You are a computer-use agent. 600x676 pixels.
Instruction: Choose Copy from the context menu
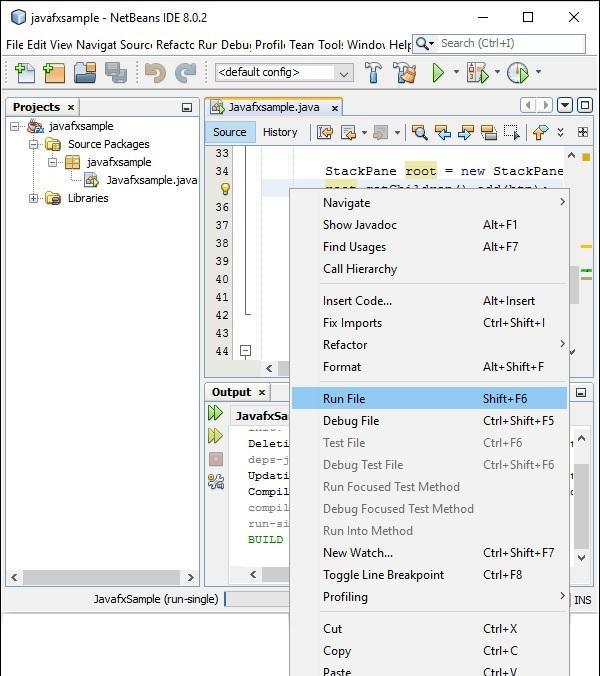pyautogui.click(x=429, y=650)
